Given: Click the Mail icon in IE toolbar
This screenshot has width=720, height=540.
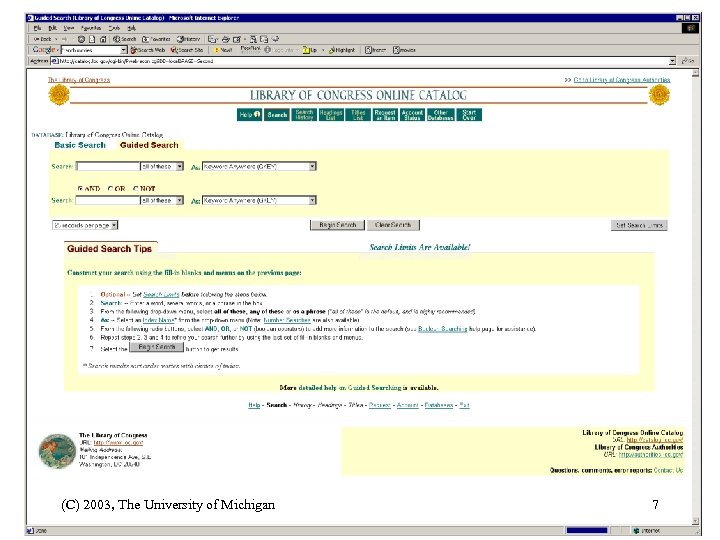Looking at the screenshot, I should tap(213, 39).
